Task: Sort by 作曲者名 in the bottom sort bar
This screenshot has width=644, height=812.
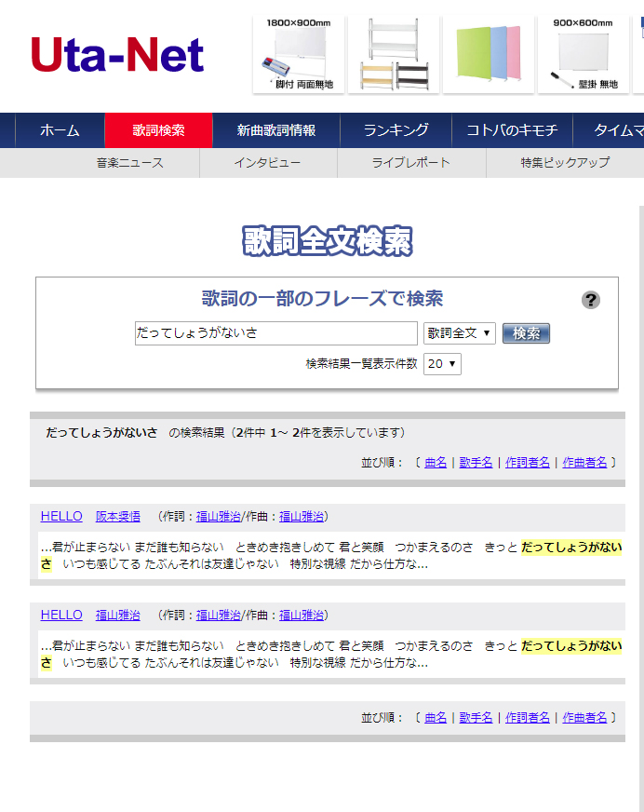Action: (x=584, y=717)
